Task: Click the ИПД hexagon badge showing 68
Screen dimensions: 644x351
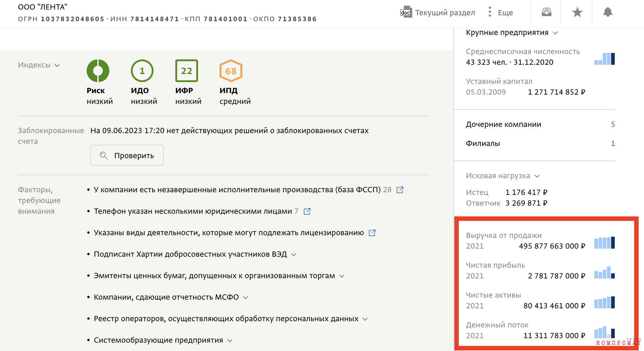Action: pos(231,71)
